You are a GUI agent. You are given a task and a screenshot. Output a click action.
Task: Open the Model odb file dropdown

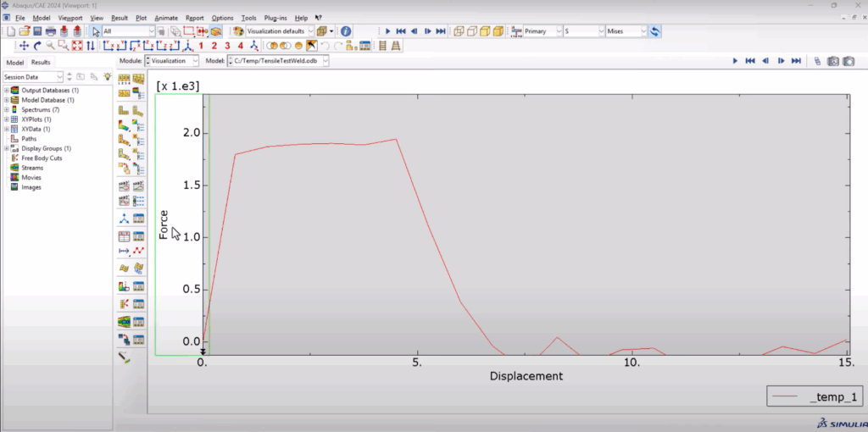click(278, 61)
